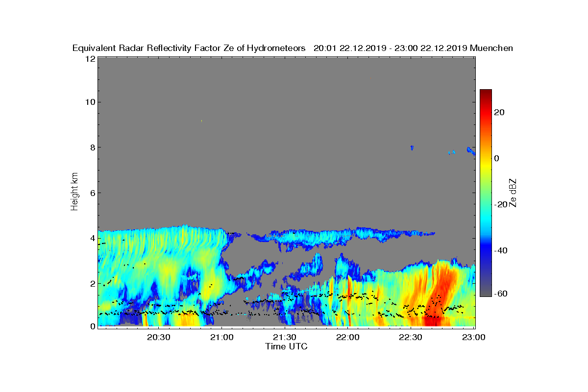Viewport: 588px width, 392px height.
Task: Click the 20:30 time tick label
Action: click(x=158, y=337)
